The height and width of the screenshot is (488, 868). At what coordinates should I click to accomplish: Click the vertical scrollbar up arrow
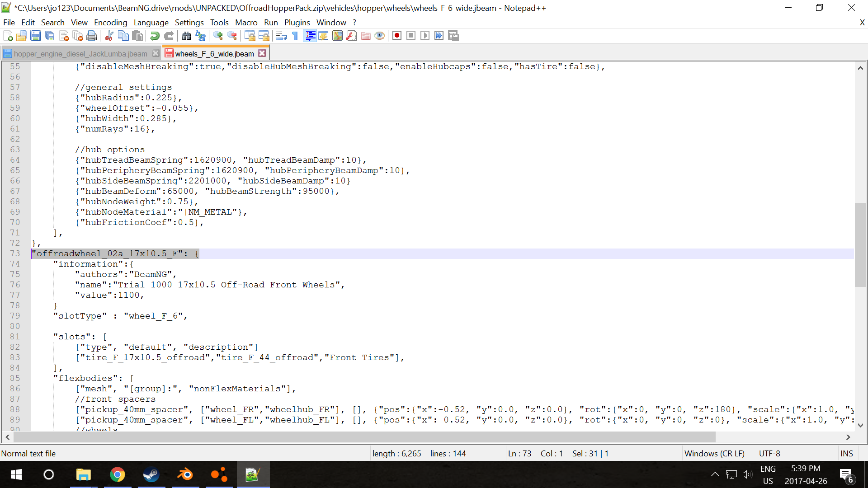(860, 68)
